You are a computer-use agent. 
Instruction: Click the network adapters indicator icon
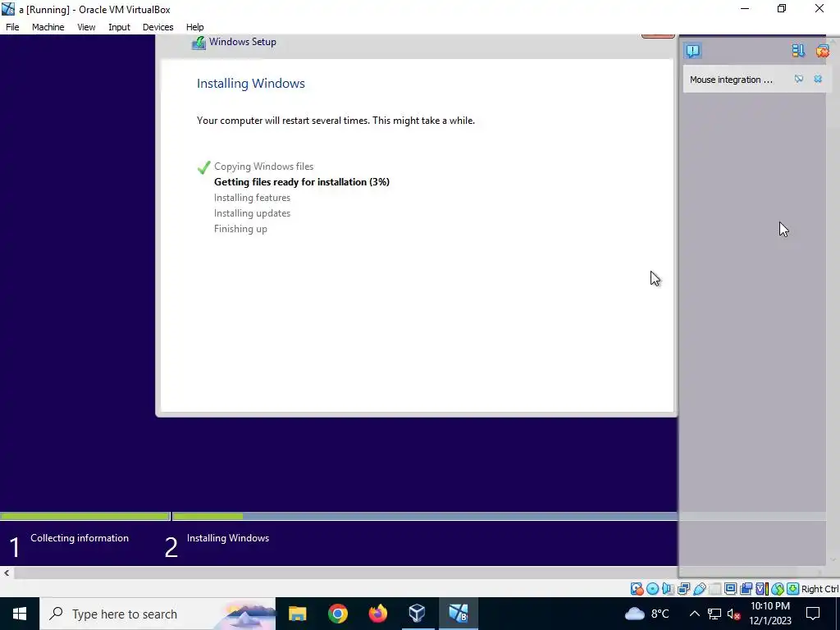coord(683,589)
